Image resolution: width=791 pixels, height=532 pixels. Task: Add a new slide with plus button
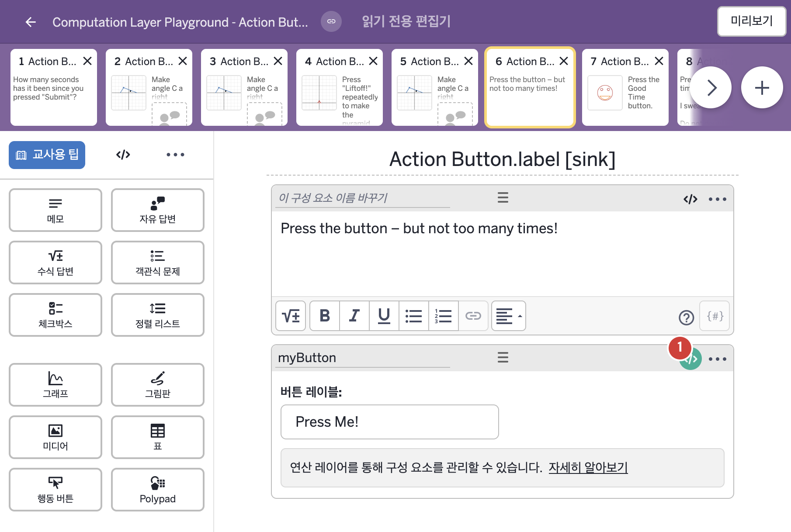coord(762,87)
